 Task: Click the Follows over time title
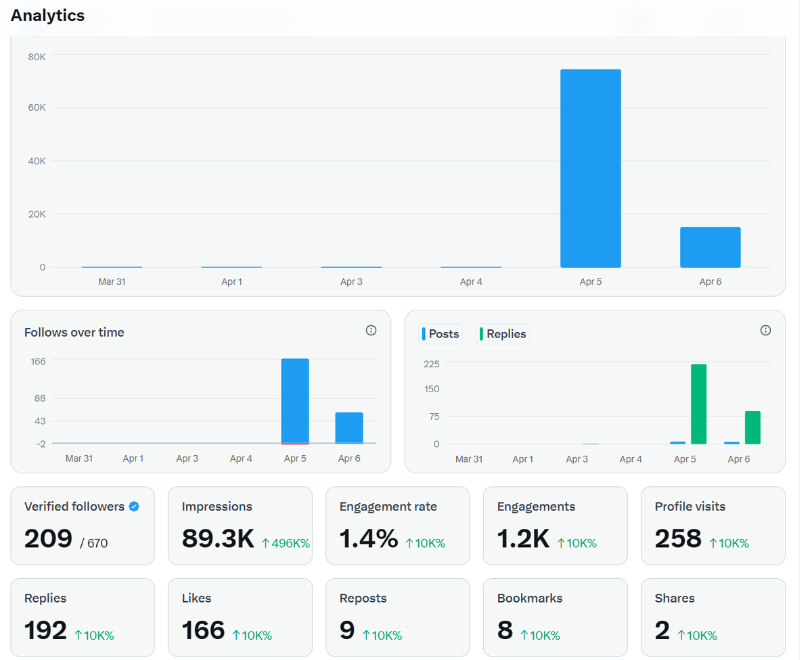pyautogui.click(x=74, y=332)
